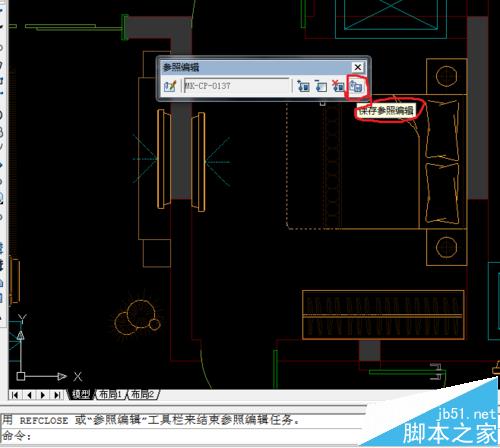Save reference edits icon in 参照编辑 toolbar
The height and width of the screenshot is (448, 500).
pos(356,87)
